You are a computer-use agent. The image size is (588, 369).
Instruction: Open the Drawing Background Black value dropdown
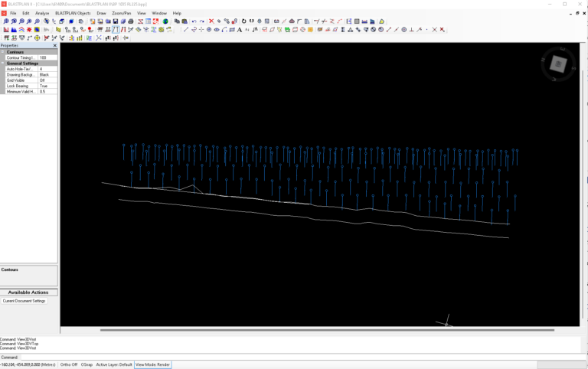tap(47, 75)
